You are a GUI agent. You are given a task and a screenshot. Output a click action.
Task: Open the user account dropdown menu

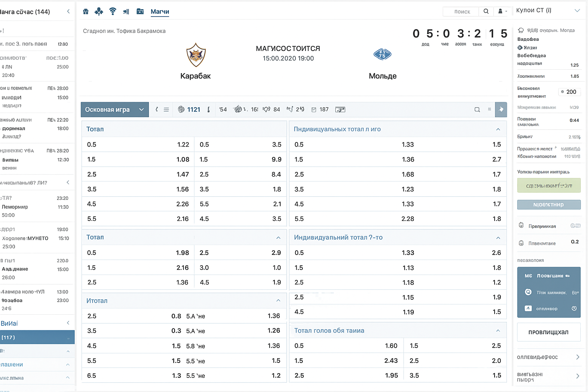click(502, 11)
